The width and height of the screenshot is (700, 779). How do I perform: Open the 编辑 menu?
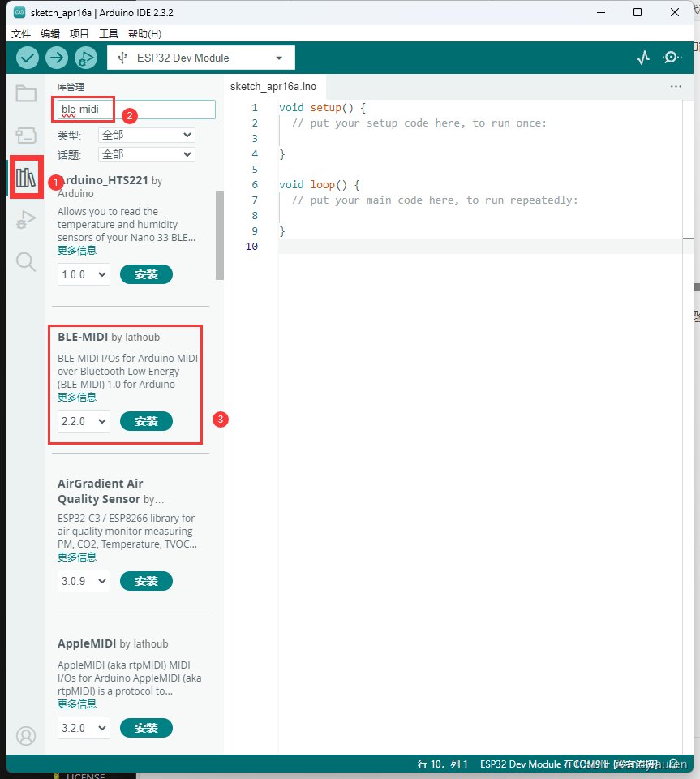[x=50, y=34]
